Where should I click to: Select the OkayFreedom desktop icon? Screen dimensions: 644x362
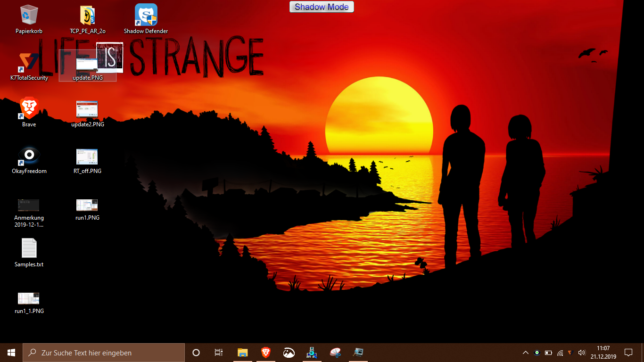pyautogui.click(x=29, y=156)
